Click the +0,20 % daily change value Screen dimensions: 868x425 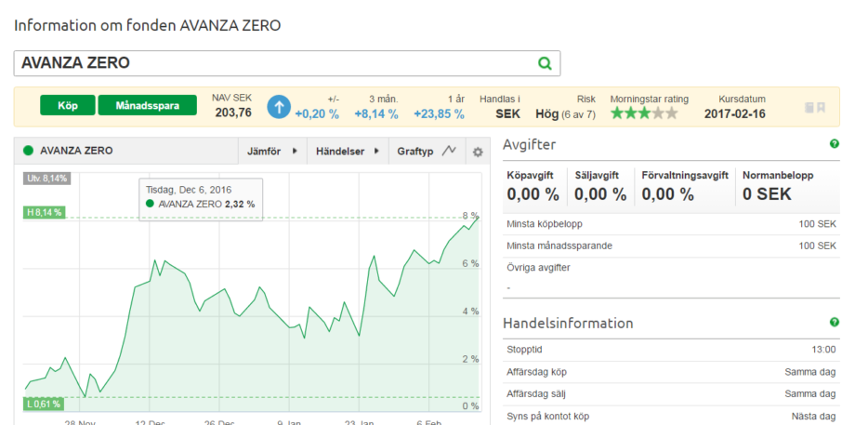pos(317,114)
